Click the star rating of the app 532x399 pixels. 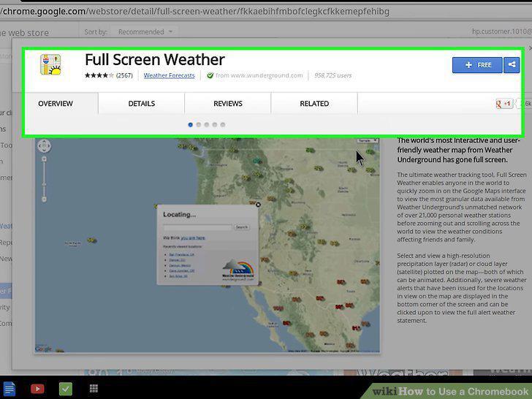(x=99, y=75)
